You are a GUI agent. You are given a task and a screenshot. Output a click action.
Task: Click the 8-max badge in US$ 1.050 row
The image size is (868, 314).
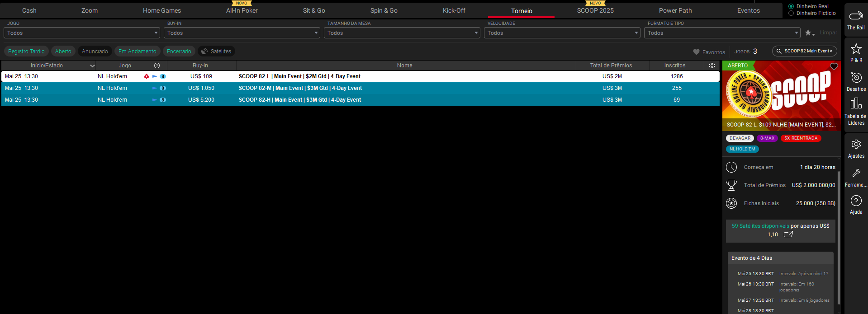tap(163, 88)
